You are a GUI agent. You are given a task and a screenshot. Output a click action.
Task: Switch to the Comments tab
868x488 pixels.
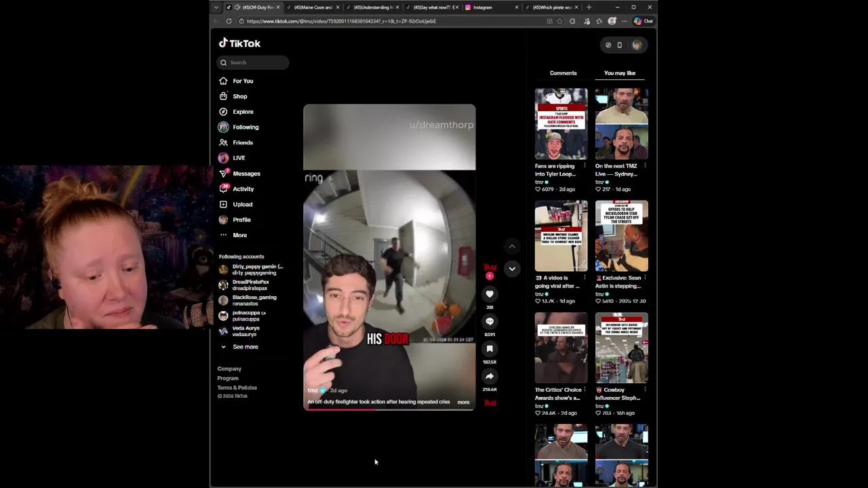563,73
